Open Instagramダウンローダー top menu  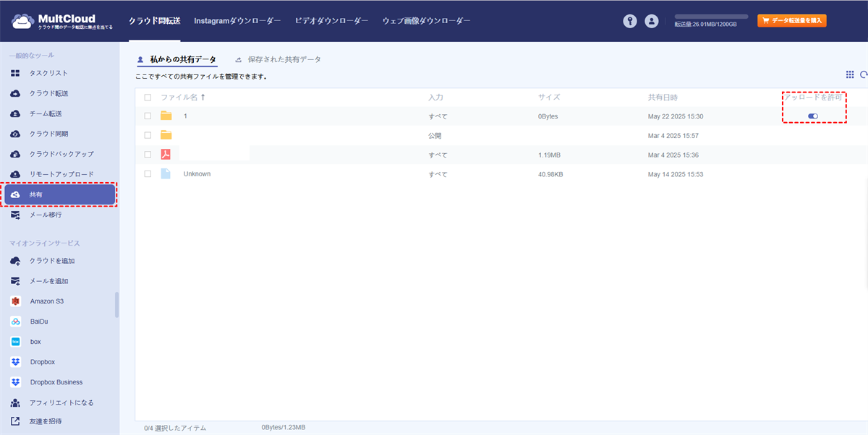point(237,22)
